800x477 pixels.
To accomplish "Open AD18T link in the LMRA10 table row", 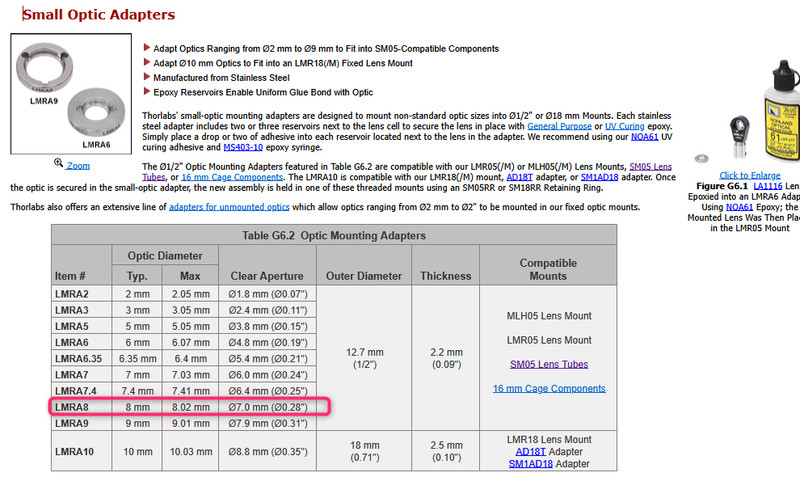I will tap(531, 452).
